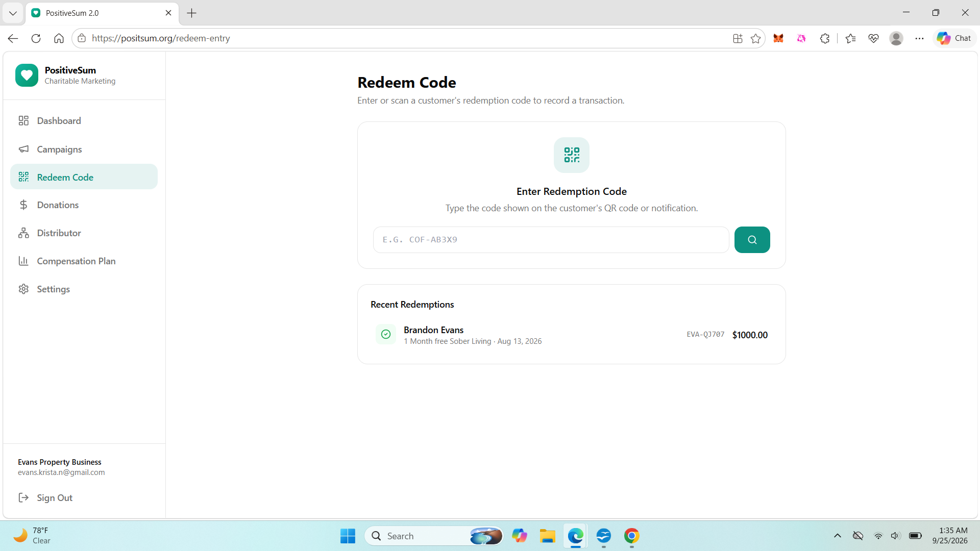
Task: Refresh the current page
Action: pyautogui.click(x=36, y=38)
